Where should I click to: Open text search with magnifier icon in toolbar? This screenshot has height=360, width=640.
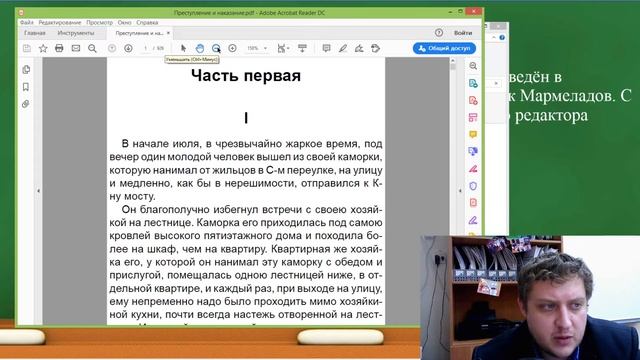[92, 49]
